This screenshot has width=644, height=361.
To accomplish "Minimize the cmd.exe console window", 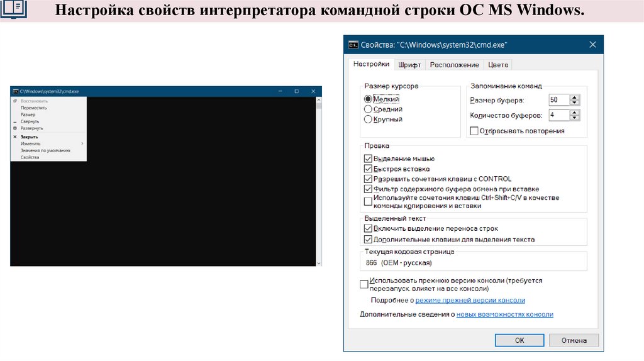I will click(x=280, y=91).
